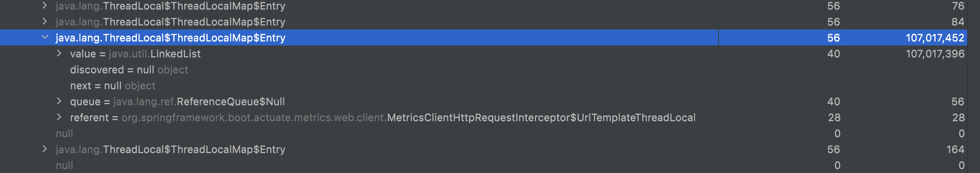Click the retained size value 107,017,396
Image resolution: width=980 pixels, height=173 pixels.
935,54
